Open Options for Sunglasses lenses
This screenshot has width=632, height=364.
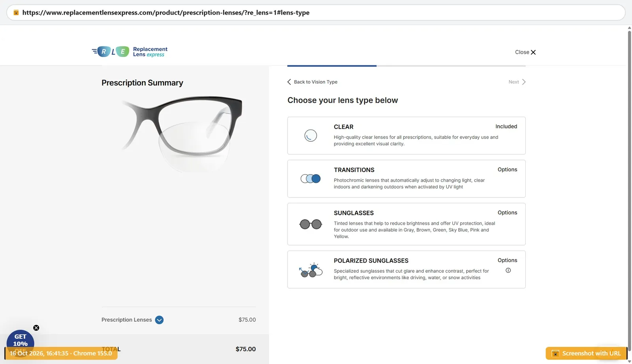tap(507, 212)
